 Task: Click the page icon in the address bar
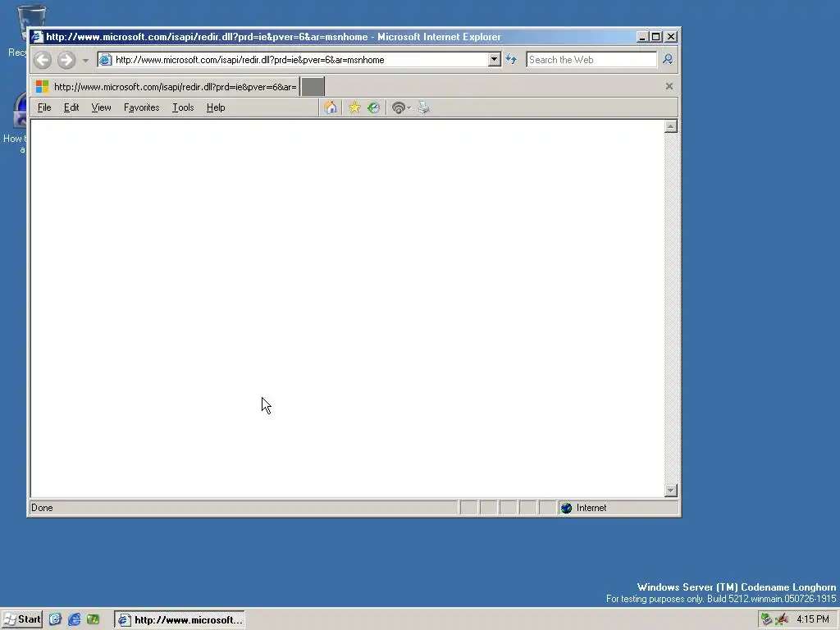pos(106,59)
